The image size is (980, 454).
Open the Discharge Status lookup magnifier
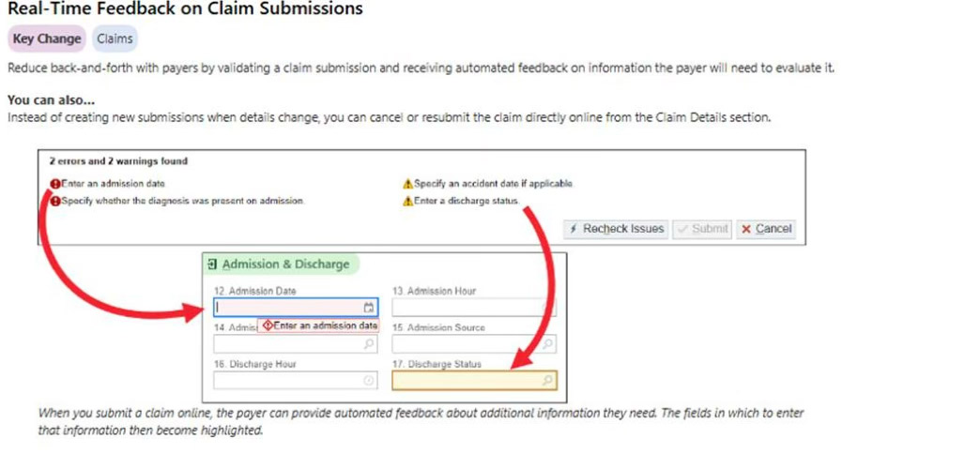[x=547, y=380]
